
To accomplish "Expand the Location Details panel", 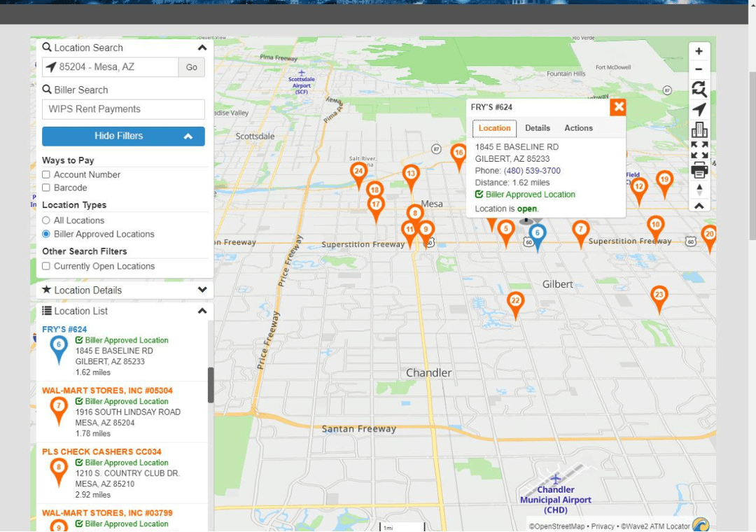I will tap(202, 290).
